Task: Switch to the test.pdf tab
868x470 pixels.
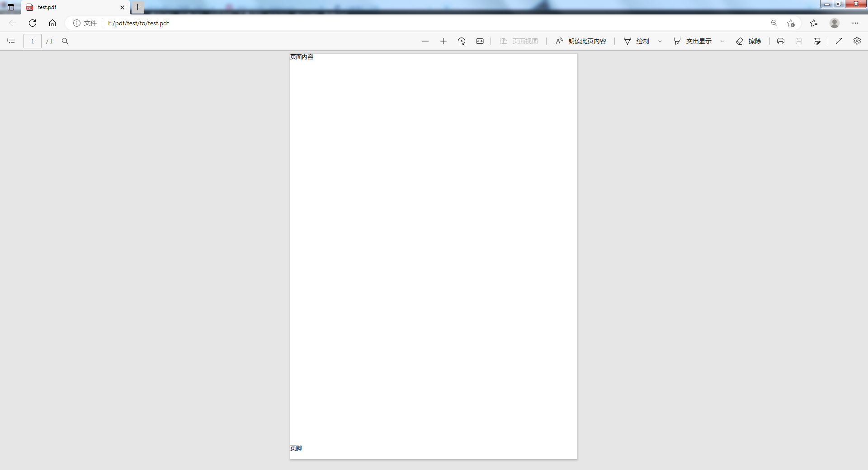Action: pos(72,7)
